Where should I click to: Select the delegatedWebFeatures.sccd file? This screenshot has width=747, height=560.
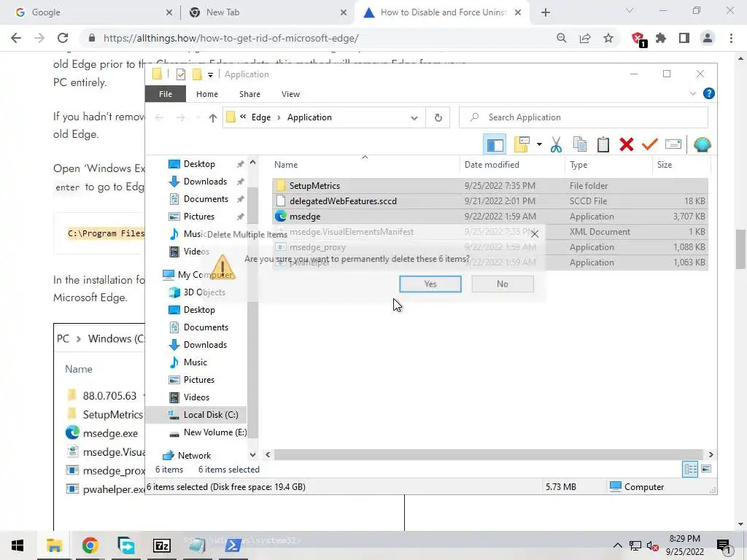tap(489, 201)
